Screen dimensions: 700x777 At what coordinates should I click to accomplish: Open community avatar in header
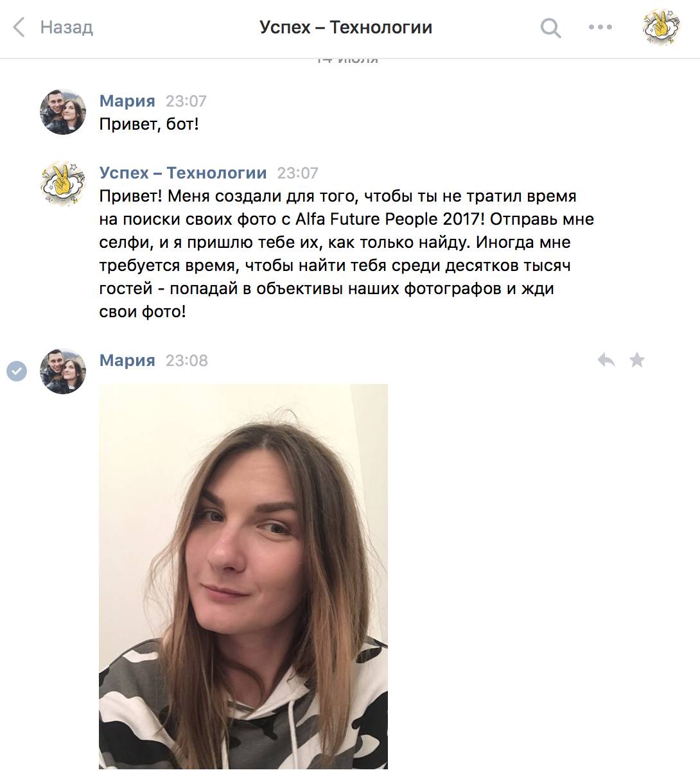(x=661, y=27)
